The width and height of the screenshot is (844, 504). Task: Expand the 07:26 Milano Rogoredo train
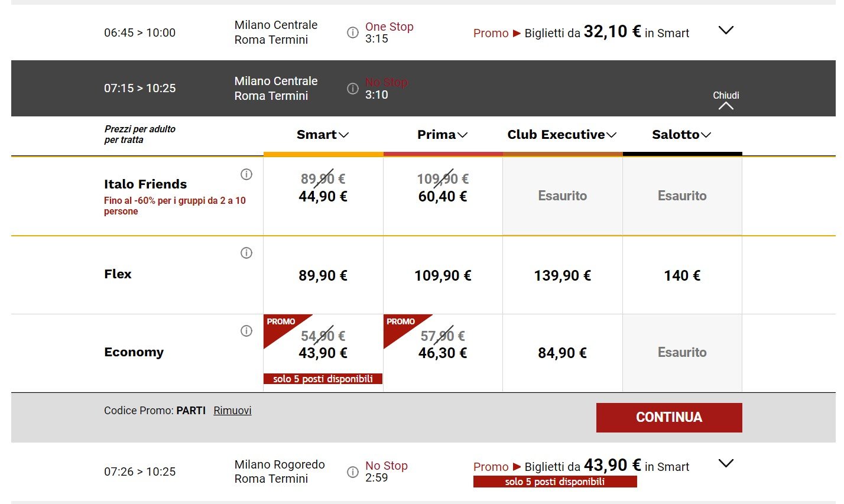tap(725, 463)
